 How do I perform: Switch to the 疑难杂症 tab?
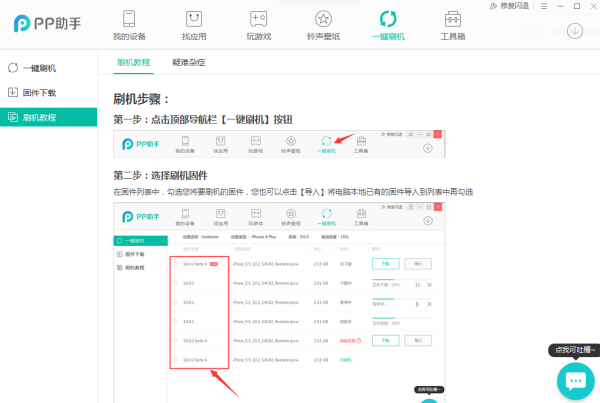189,62
